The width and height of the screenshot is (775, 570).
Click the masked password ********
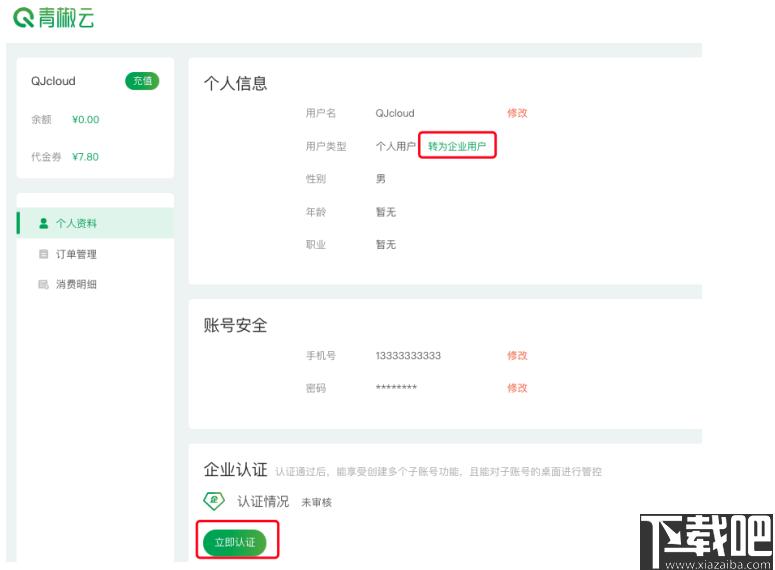396,387
